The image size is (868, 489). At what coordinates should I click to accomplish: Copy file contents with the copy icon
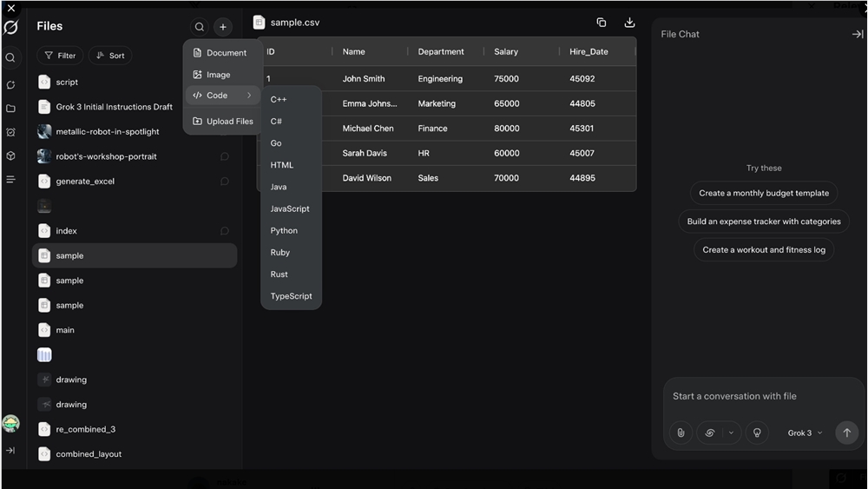click(x=601, y=23)
